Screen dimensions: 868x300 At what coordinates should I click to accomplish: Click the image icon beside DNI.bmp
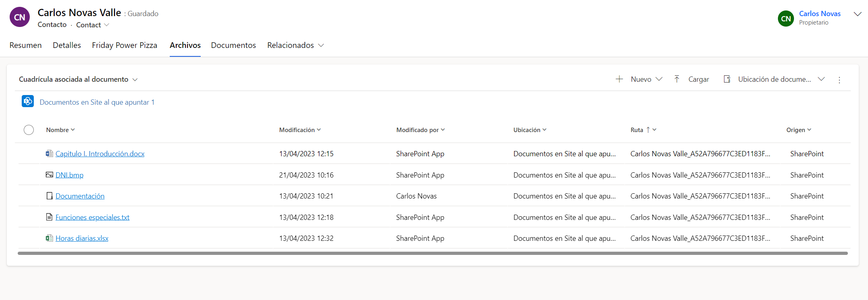pyautogui.click(x=49, y=175)
